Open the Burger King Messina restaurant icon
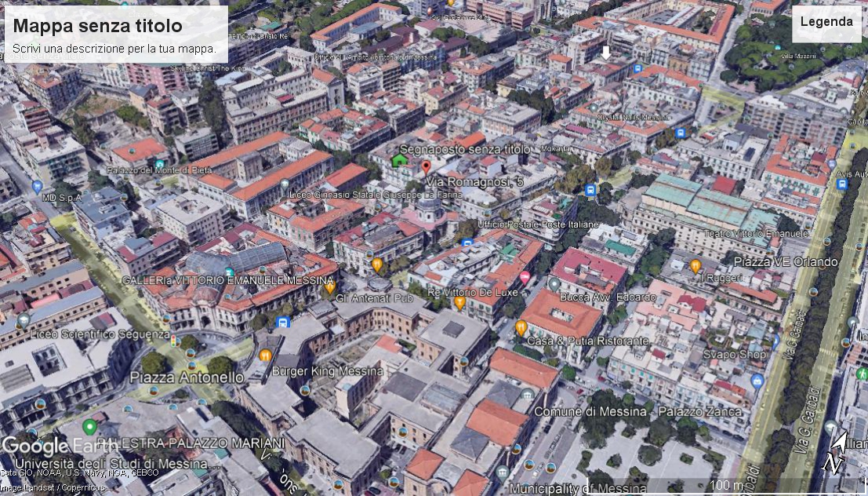Viewport: 868px width, 496px height. pyautogui.click(x=266, y=356)
